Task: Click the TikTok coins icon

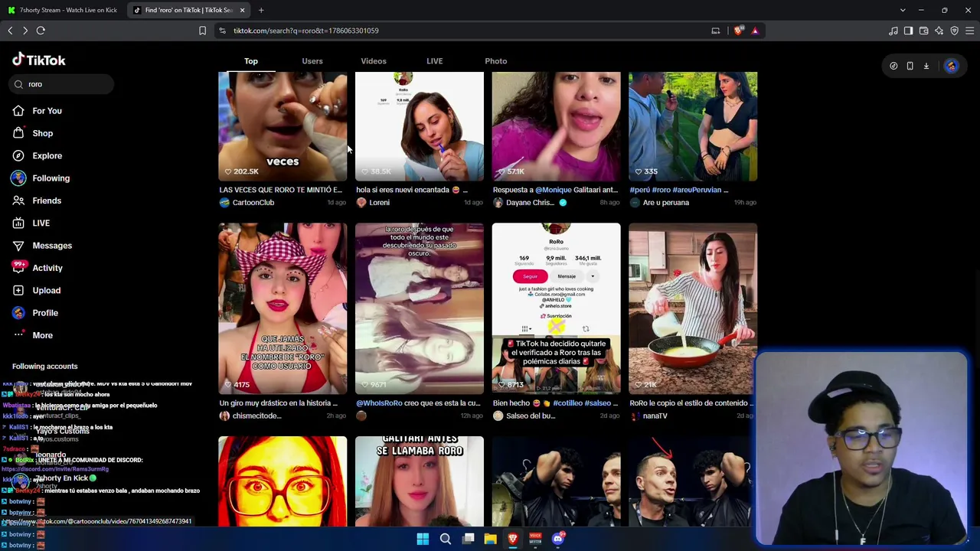Action: [x=893, y=66]
